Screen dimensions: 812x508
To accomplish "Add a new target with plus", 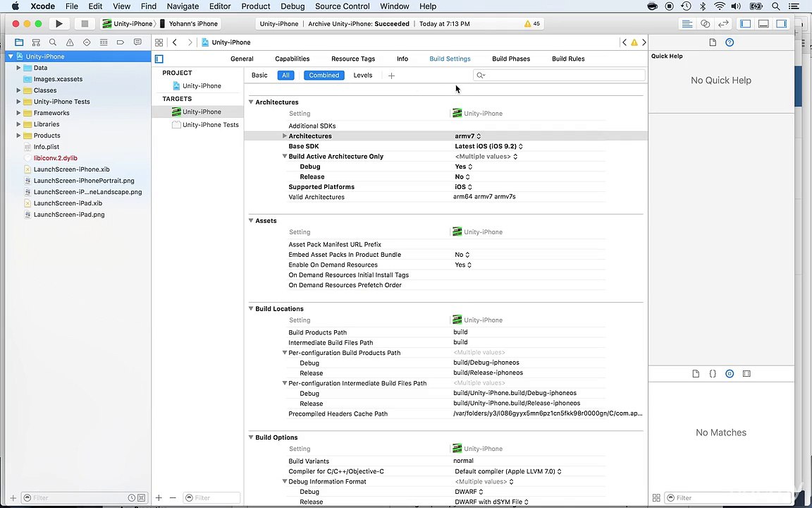I will [159, 497].
